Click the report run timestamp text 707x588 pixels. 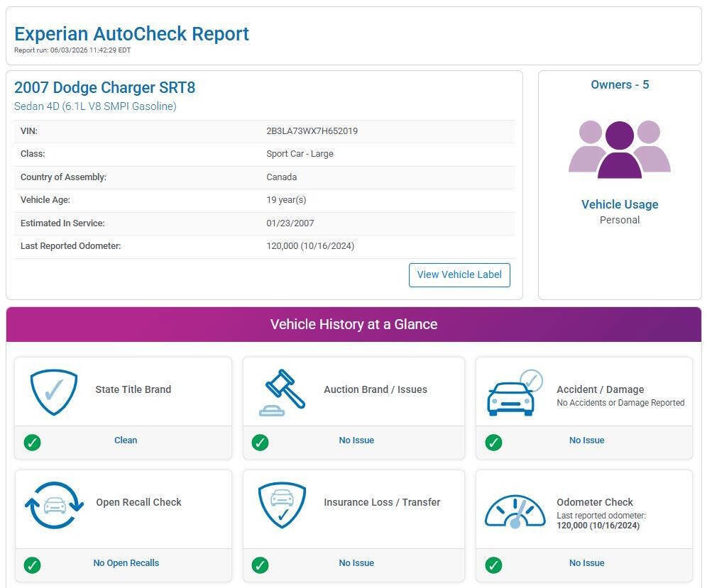pyautogui.click(x=72, y=50)
